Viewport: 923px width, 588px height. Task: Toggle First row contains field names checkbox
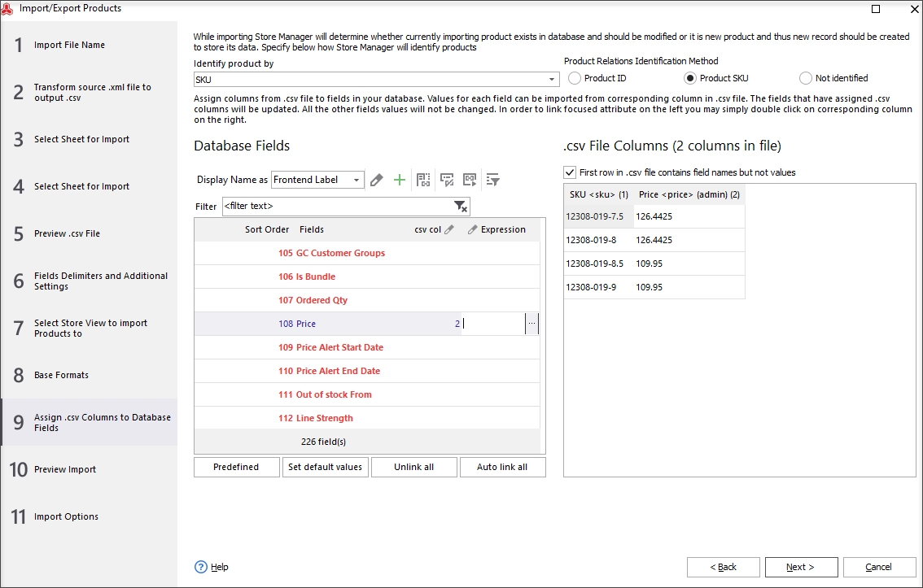coord(570,172)
